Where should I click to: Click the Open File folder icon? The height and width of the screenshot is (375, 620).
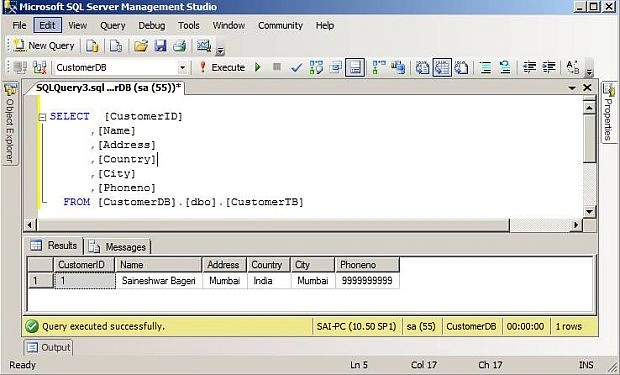tap(140, 46)
